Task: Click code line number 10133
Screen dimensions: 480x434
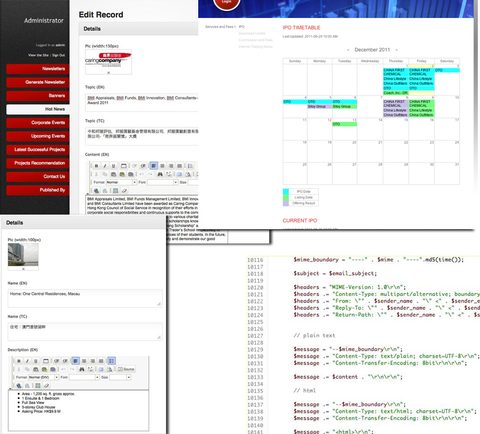Action: [255, 377]
